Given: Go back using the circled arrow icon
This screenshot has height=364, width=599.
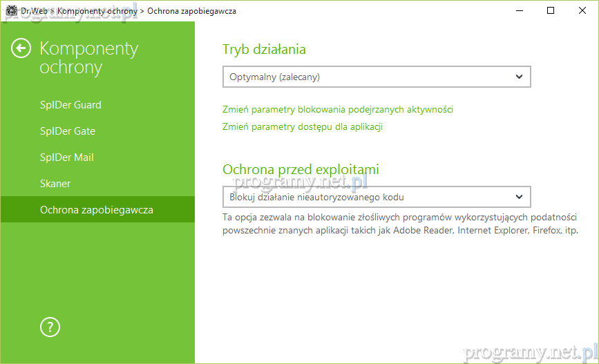Looking at the screenshot, I should [21, 48].
